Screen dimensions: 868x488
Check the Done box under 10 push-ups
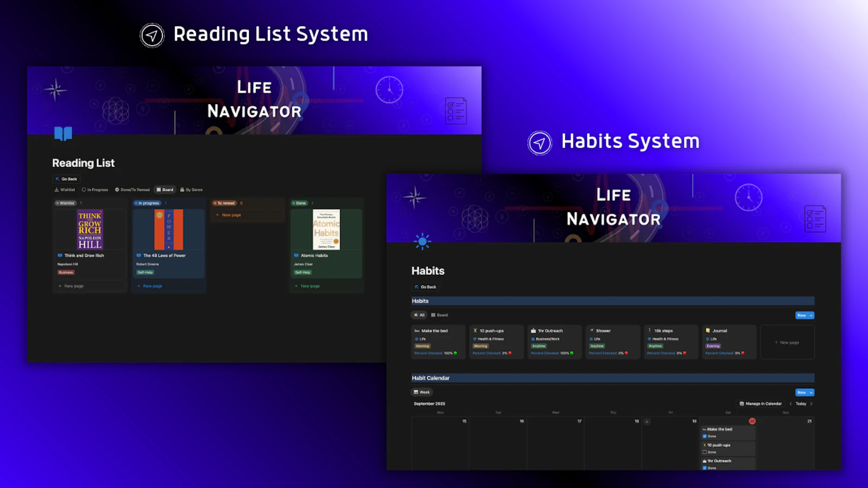click(705, 452)
